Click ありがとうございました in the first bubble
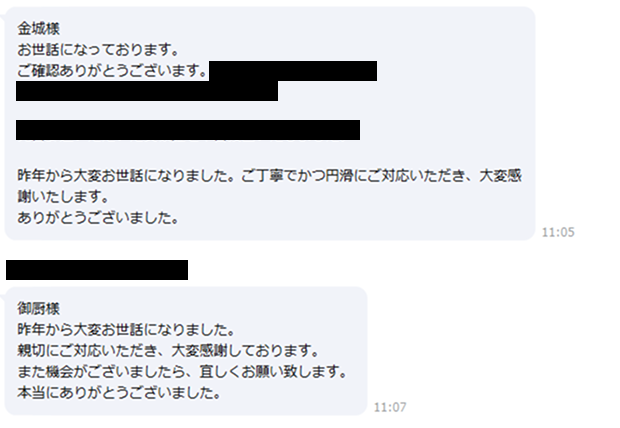The width and height of the screenshot is (620, 428). (98, 218)
